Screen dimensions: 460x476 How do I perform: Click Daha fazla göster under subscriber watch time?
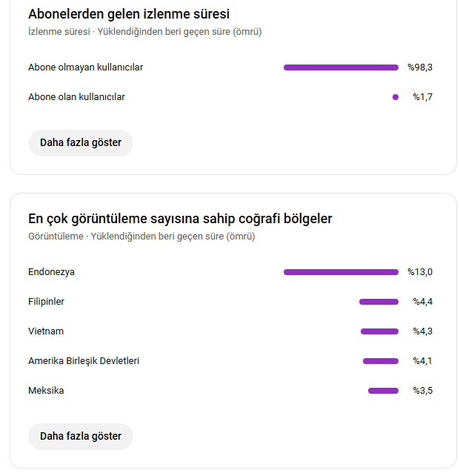coord(81,143)
